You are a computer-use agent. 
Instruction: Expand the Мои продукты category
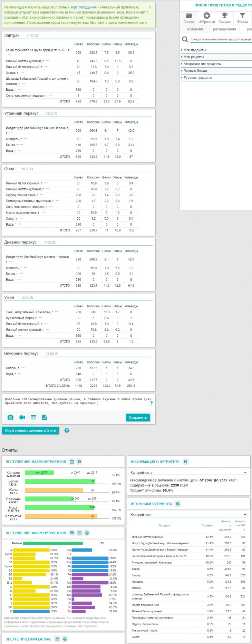coord(194,50)
